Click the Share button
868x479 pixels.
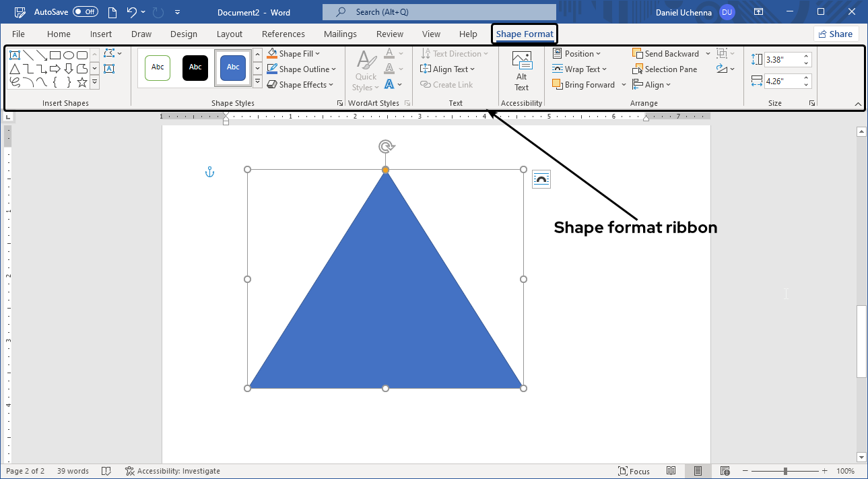[836, 34]
